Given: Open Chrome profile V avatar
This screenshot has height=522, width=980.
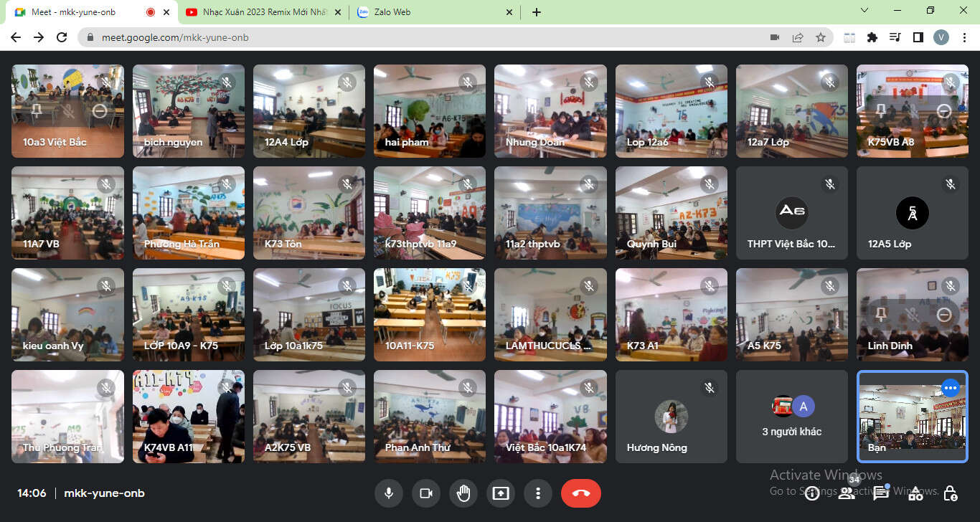Looking at the screenshot, I should (x=941, y=37).
